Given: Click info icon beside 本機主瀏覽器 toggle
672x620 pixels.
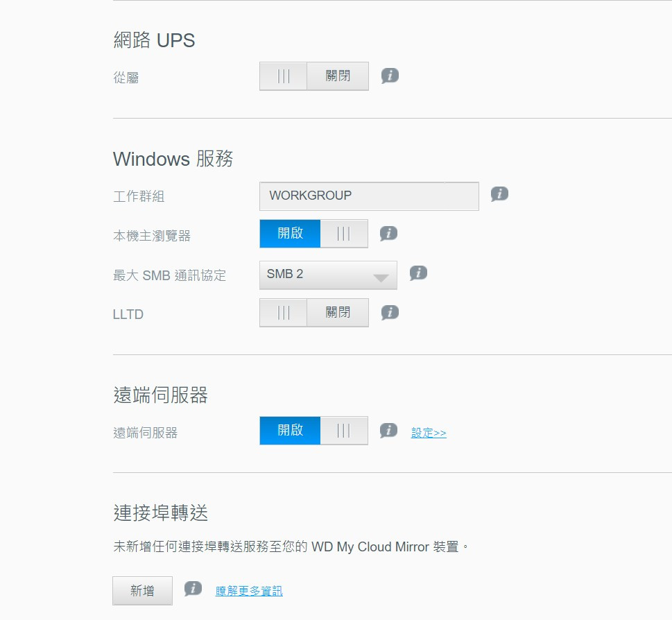Looking at the screenshot, I should click(388, 234).
